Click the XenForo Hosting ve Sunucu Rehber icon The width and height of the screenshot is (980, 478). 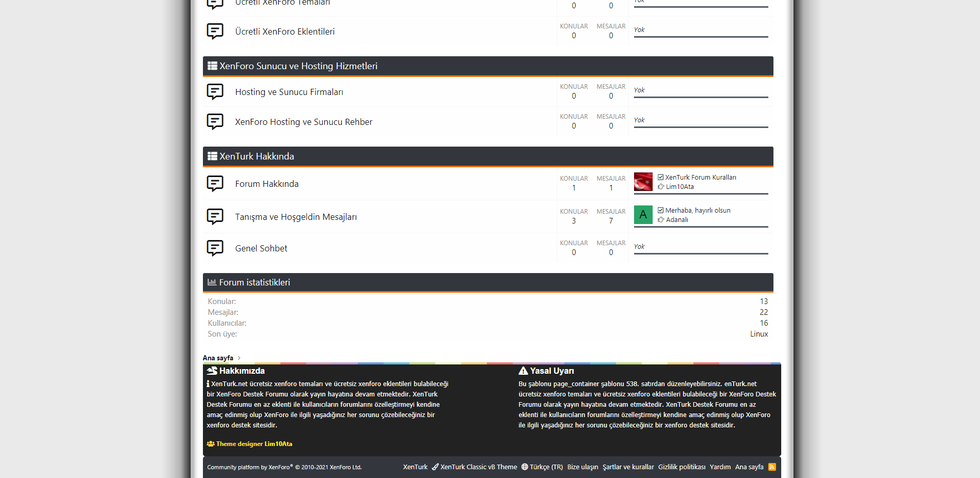pyautogui.click(x=215, y=122)
